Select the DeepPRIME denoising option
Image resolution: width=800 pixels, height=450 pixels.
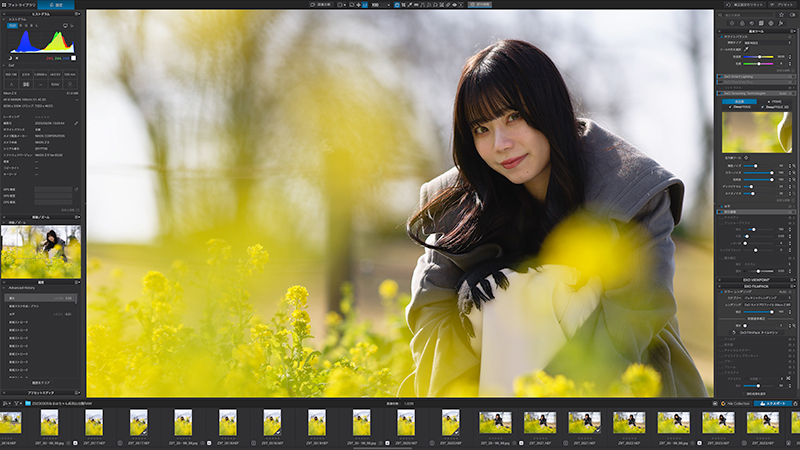740,107
